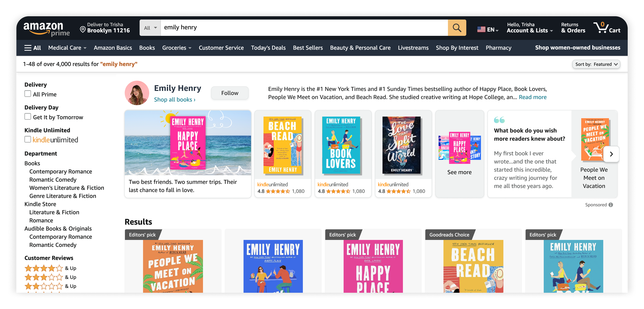Click the Amazon Prime logo
The image size is (644, 309).
click(x=47, y=28)
